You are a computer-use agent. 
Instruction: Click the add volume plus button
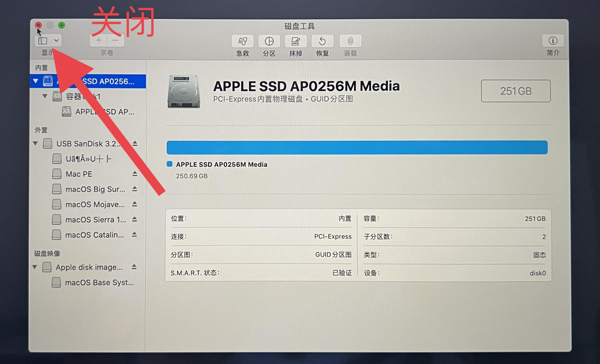point(98,40)
